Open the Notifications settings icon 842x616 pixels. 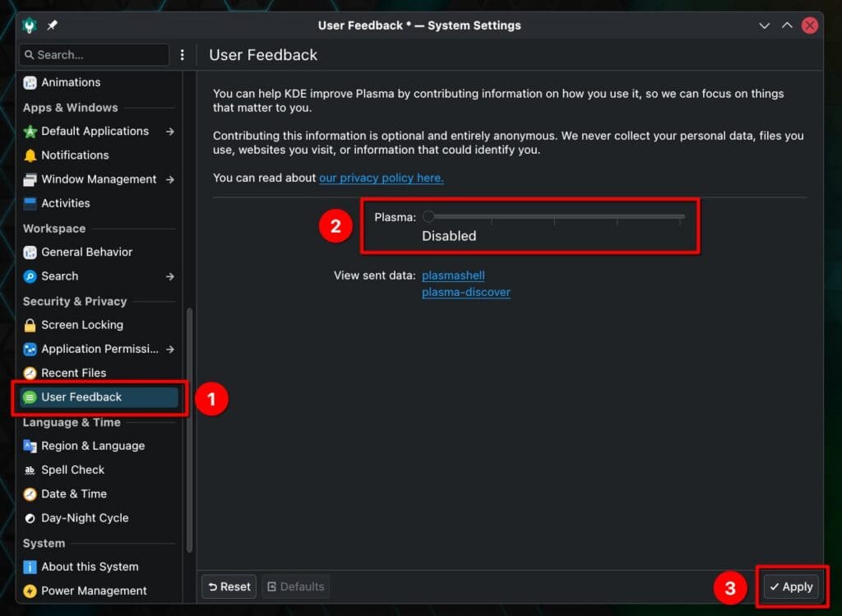[x=30, y=155]
